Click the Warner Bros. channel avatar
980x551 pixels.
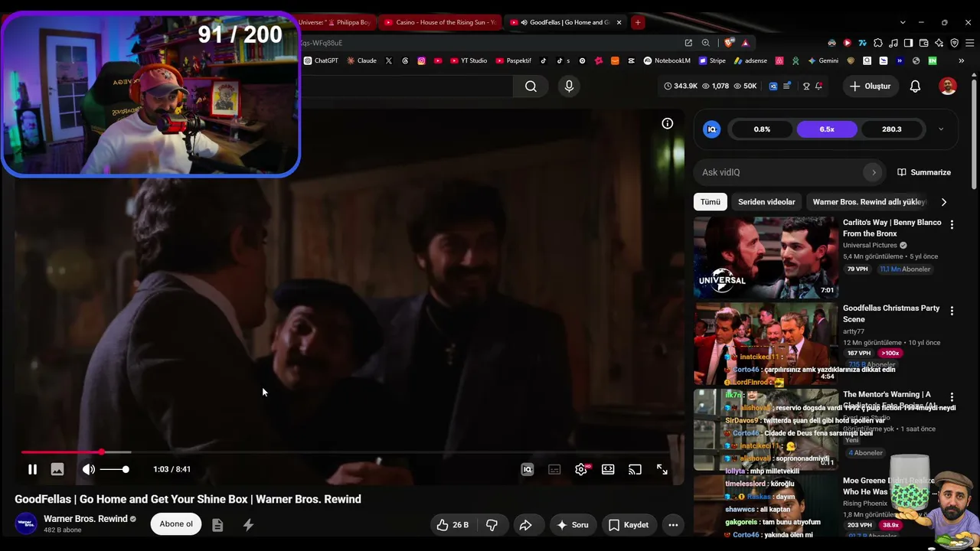(26, 524)
